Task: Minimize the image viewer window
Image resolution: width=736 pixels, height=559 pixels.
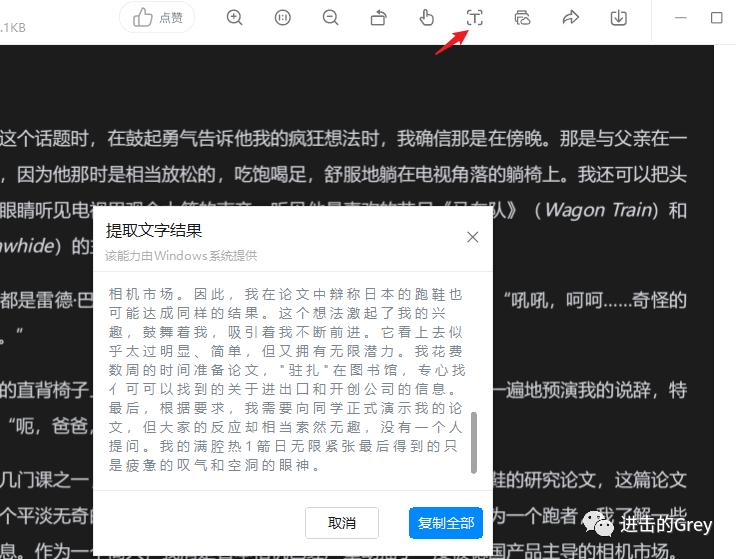Action: (681, 18)
